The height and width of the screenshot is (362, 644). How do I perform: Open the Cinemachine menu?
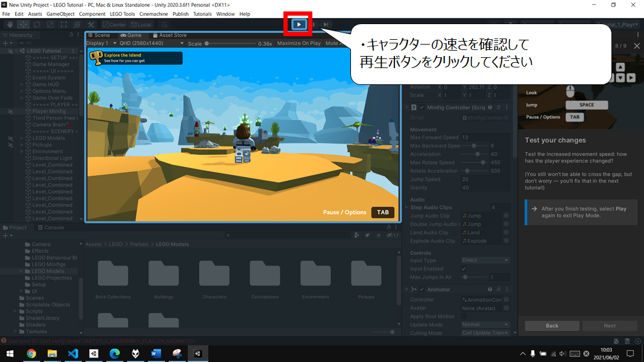154,14
